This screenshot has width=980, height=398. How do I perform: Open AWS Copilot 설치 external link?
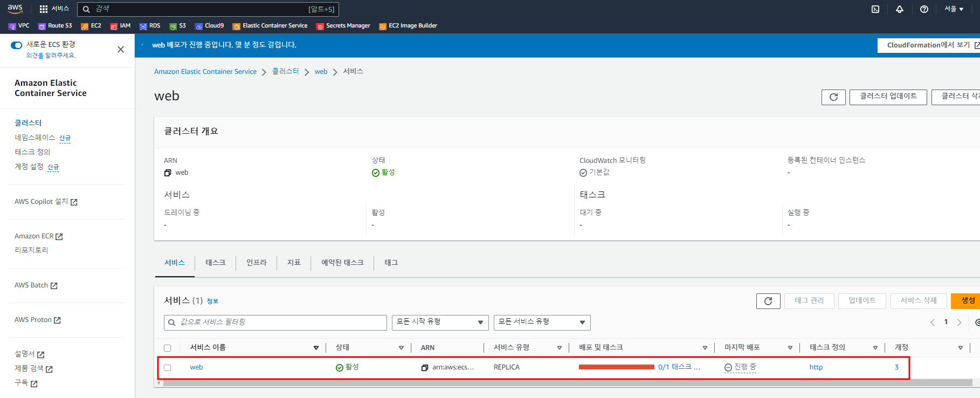(x=46, y=202)
